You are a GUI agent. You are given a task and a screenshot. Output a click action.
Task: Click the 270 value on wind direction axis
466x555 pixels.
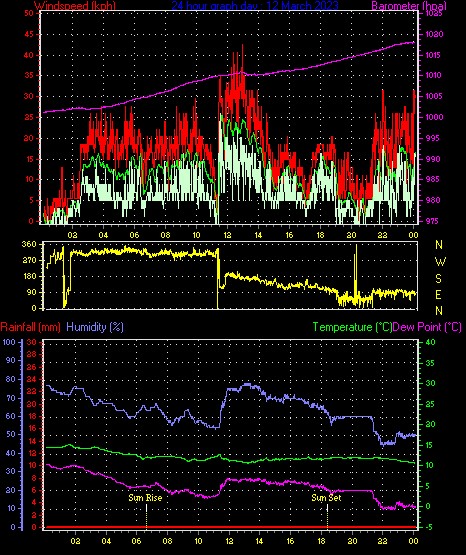point(29,260)
